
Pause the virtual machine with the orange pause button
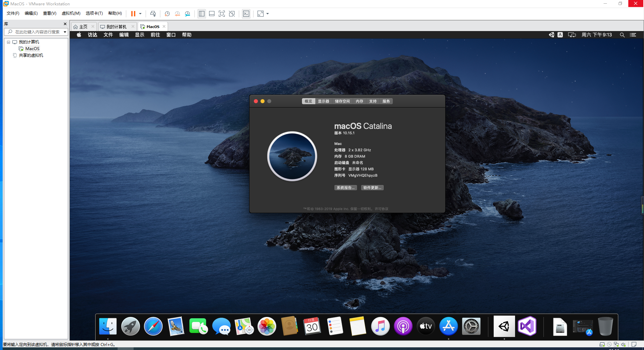point(133,14)
